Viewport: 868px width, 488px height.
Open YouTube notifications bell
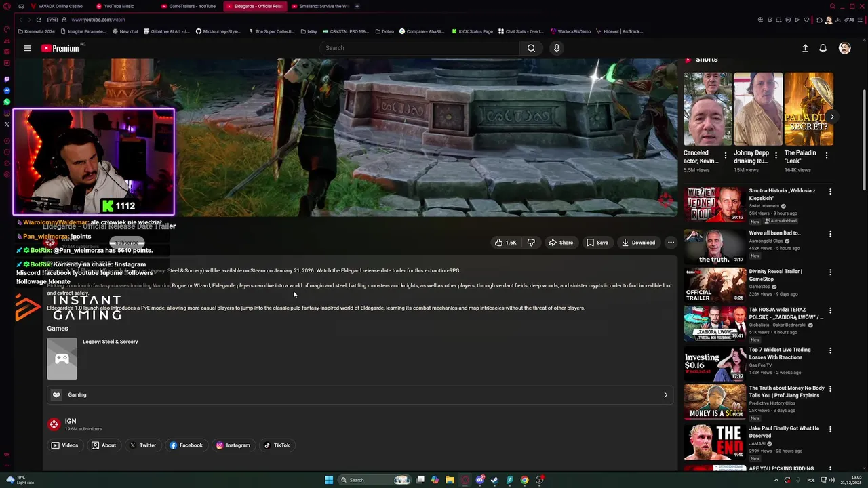tap(823, 48)
